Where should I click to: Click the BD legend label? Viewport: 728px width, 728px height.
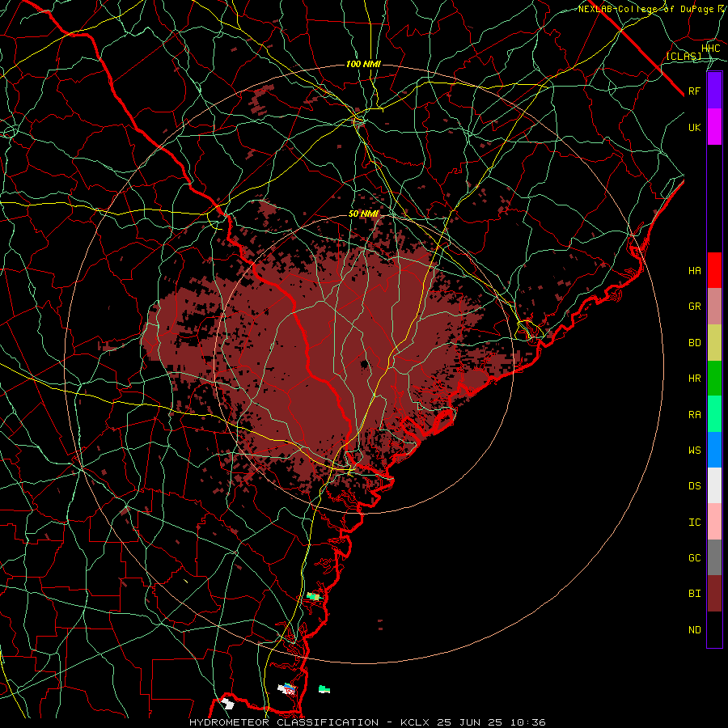(695, 343)
